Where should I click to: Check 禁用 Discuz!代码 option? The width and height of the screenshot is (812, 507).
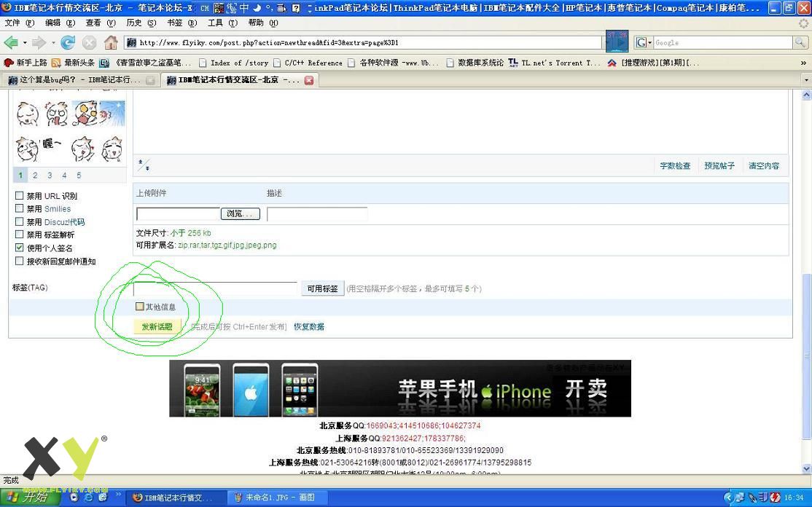tap(19, 221)
